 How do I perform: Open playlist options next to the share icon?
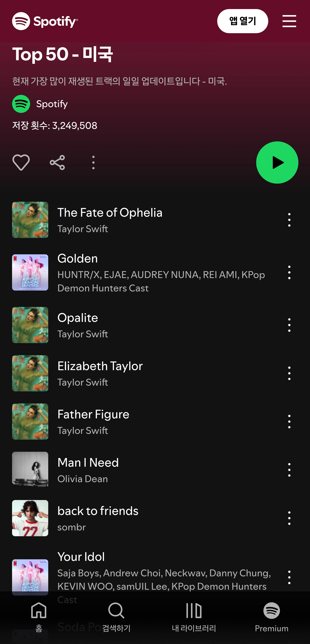click(93, 163)
